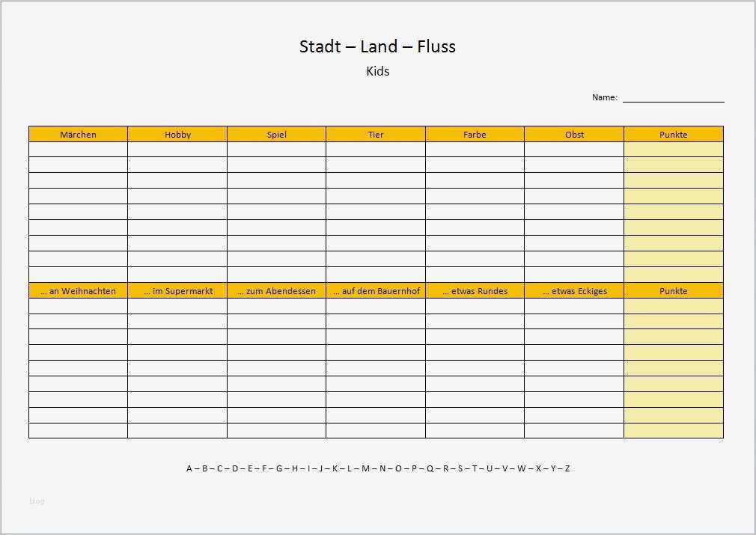Select the "... auf dem Bauernhof" header
Screen dimensions: 756x535
coord(376,291)
